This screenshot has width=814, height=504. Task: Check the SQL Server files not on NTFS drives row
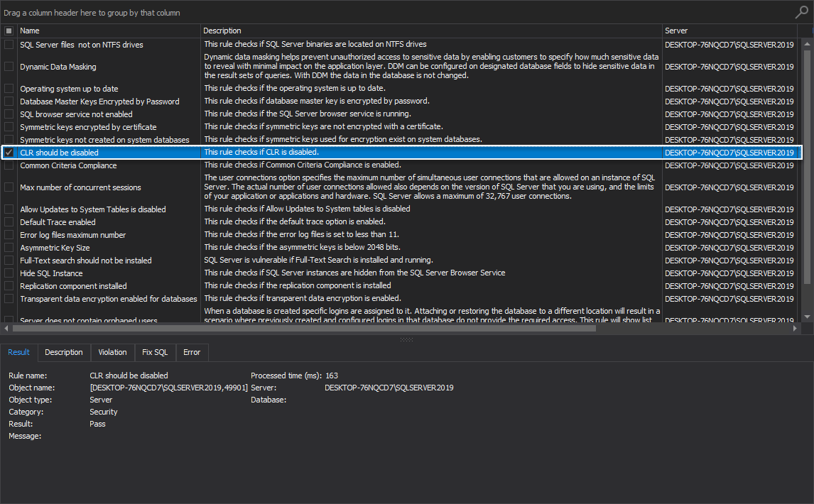[9, 45]
